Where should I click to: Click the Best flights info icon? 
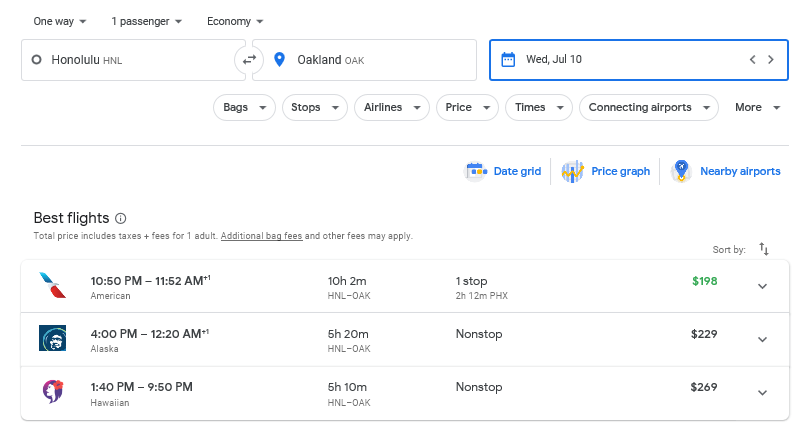[x=121, y=218]
